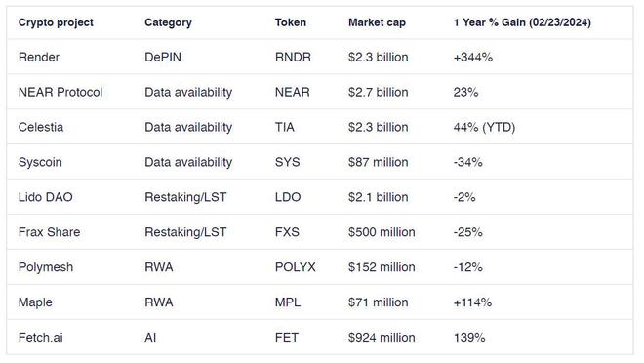Select the +344% gain value
The height and width of the screenshot is (363, 644).
472,57
